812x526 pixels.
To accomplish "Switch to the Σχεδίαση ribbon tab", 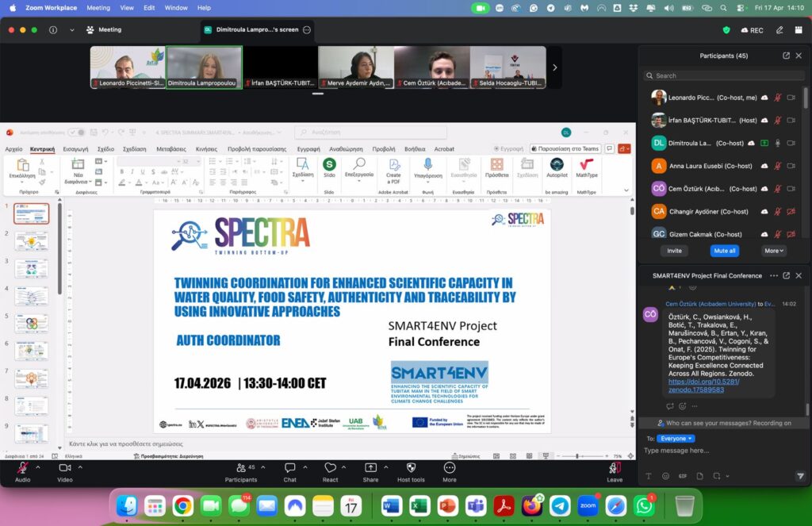I will (x=134, y=148).
